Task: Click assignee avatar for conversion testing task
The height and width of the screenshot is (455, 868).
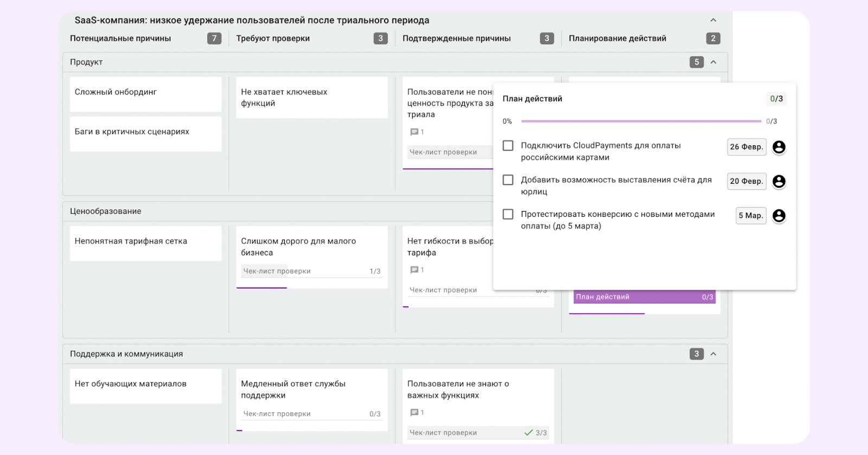Action: click(x=778, y=216)
